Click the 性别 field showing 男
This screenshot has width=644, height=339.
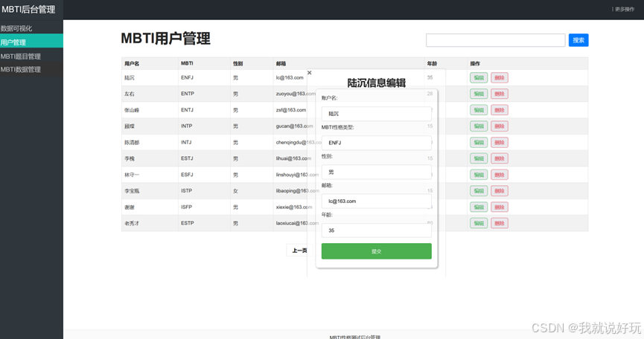point(376,172)
